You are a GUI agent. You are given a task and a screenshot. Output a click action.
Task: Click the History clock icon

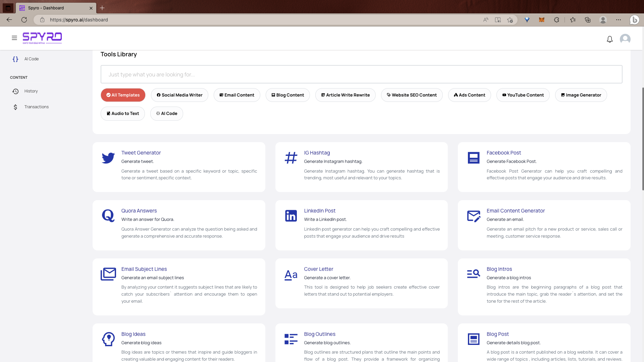(15, 91)
